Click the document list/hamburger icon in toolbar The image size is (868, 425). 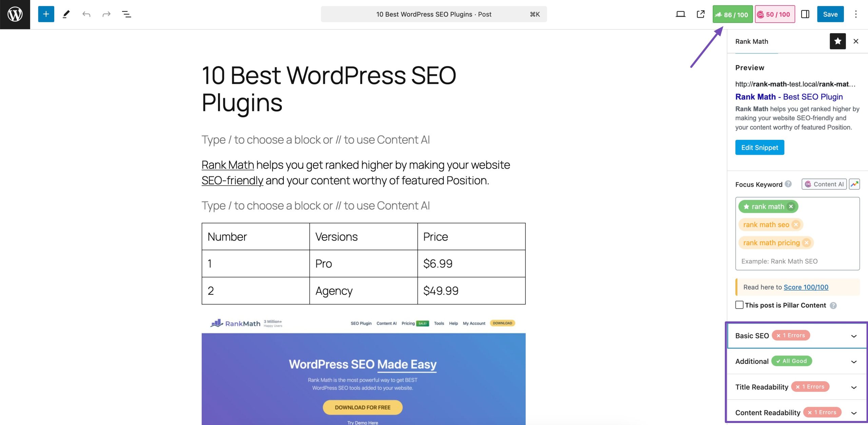126,14
